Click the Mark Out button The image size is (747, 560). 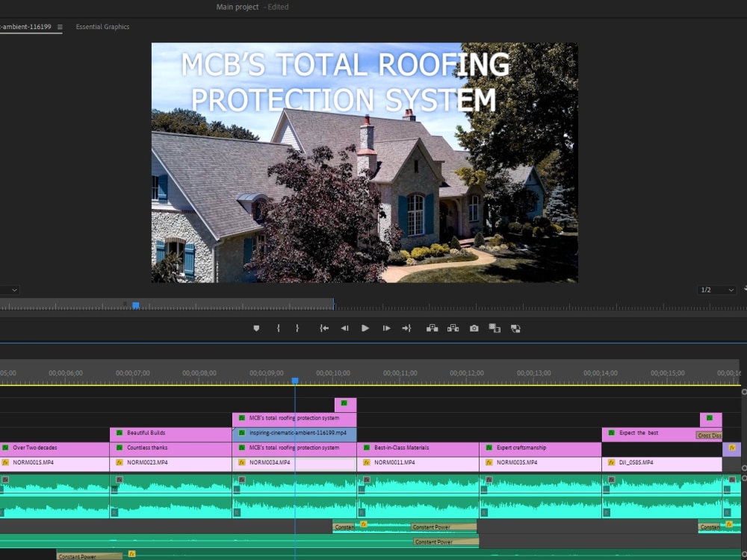click(297, 328)
